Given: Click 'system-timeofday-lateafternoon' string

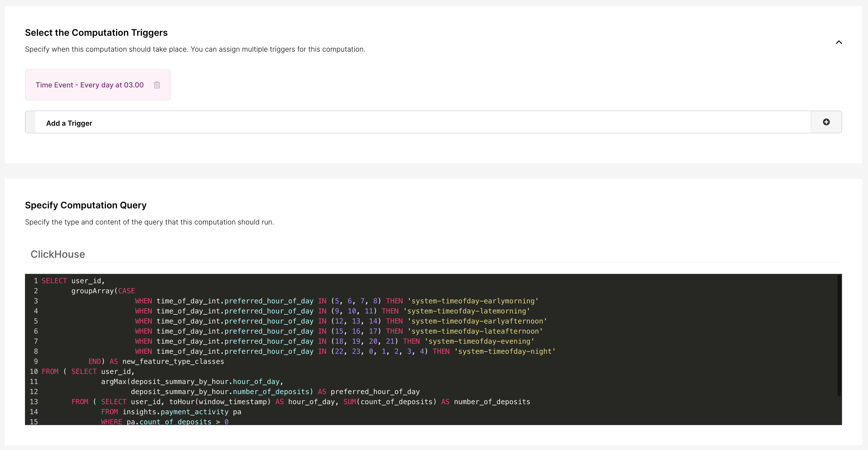Looking at the screenshot, I should click(x=475, y=331).
